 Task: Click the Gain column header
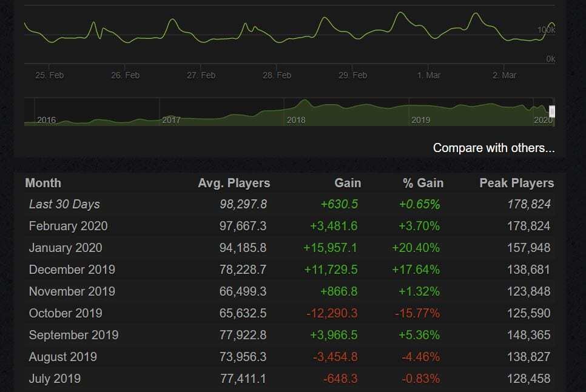click(x=348, y=183)
